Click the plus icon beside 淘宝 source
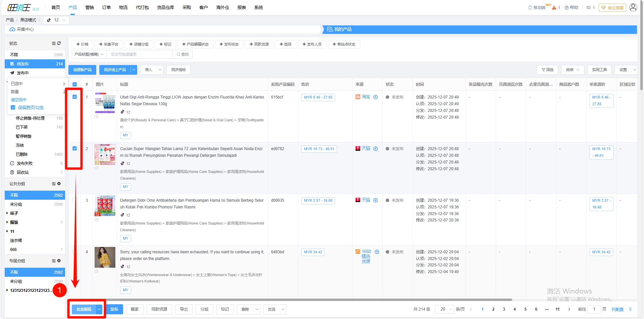The height and width of the screenshot is (319, 644). coord(376,97)
